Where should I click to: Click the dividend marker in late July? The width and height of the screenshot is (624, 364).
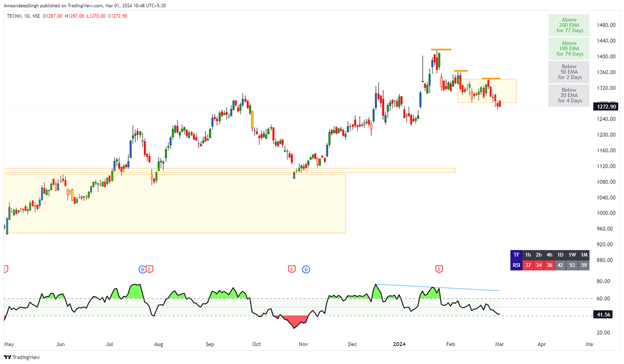[142, 269]
